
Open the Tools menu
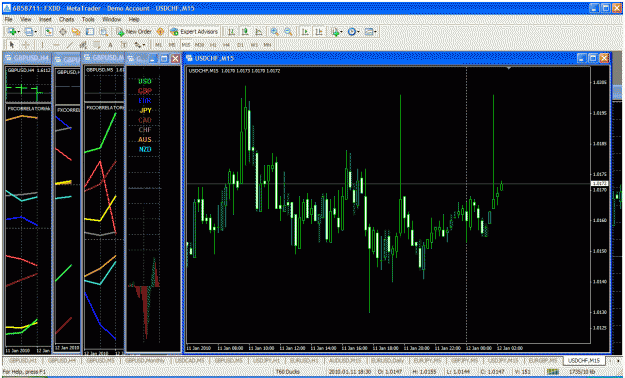pos(88,19)
